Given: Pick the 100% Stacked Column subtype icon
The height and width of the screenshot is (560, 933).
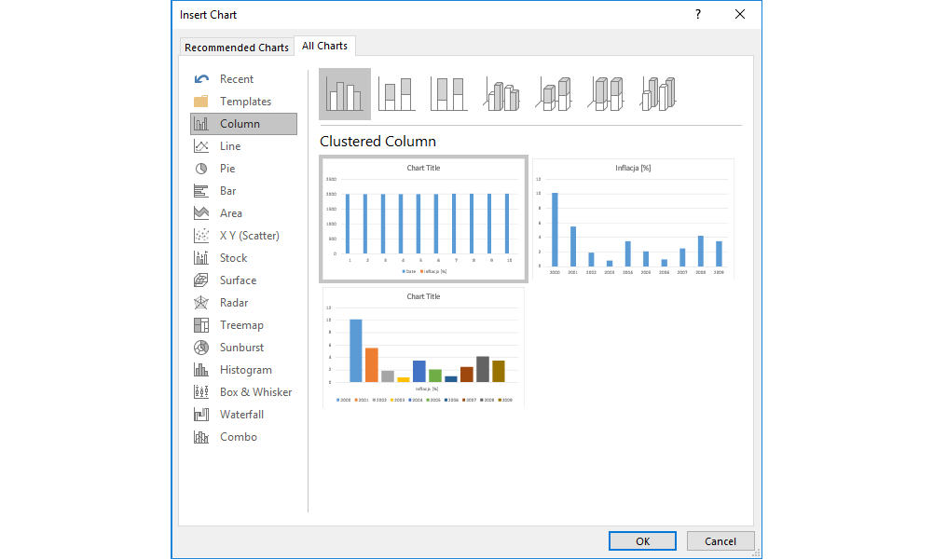Looking at the screenshot, I should 449,94.
